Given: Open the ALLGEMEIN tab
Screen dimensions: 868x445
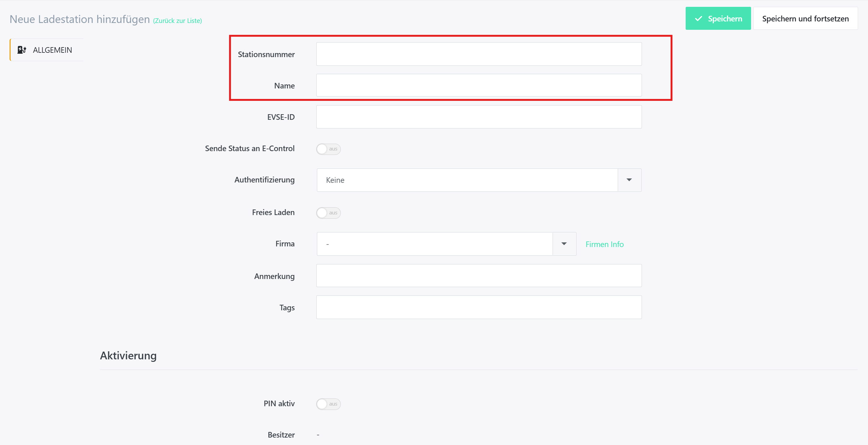Looking at the screenshot, I should pyautogui.click(x=52, y=50).
